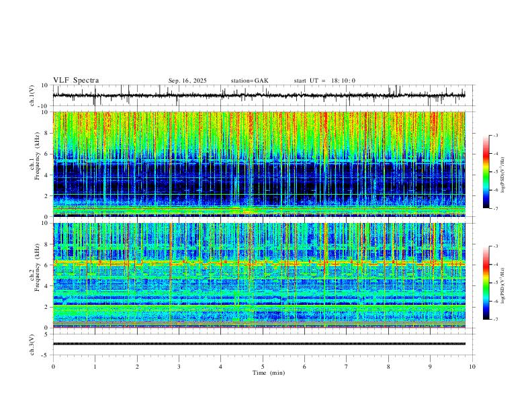Screen dimensions: 532x411
Task: Click the time tick label "8"
Action: pyautogui.click(x=388, y=367)
